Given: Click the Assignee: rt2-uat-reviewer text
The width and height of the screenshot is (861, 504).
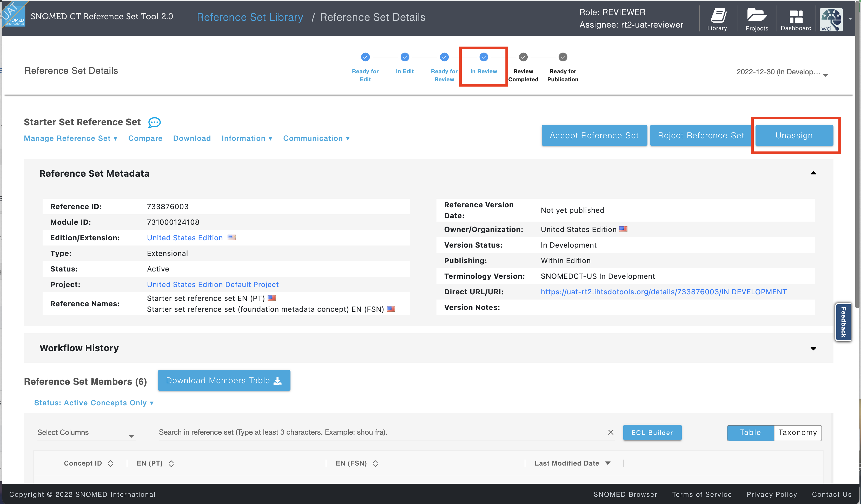Looking at the screenshot, I should click(x=631, y=25).
